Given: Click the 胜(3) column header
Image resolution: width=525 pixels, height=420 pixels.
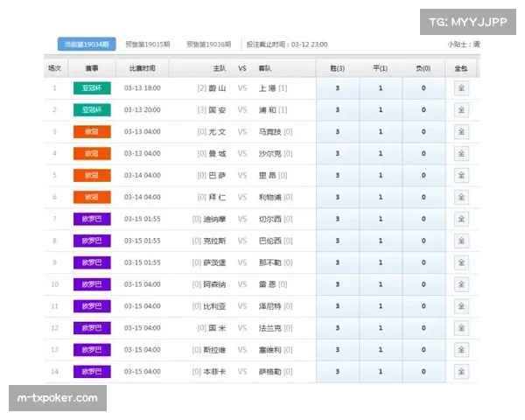Looking at the screenshot, I should tap(337, 67).
